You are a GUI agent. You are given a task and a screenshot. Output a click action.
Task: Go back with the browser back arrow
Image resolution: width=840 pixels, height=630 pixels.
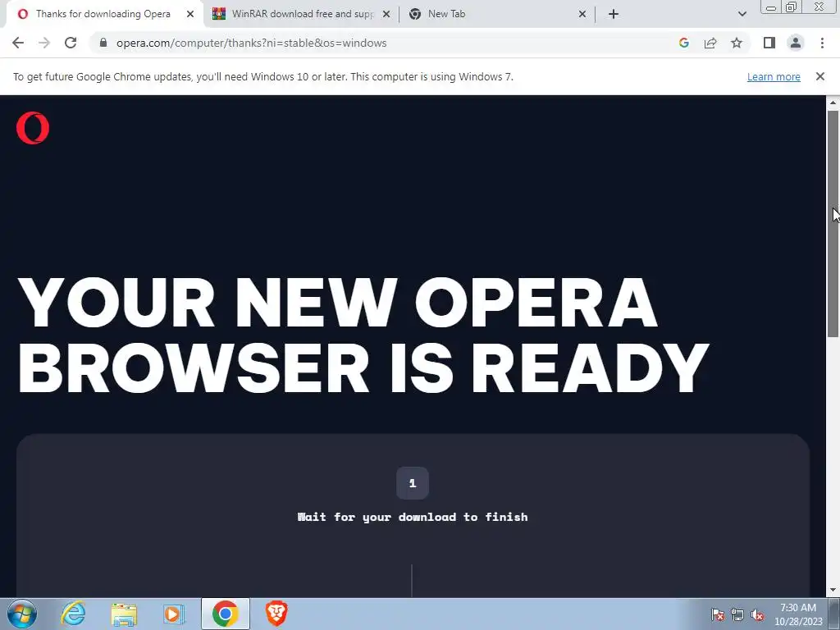[x=18, y=43]
